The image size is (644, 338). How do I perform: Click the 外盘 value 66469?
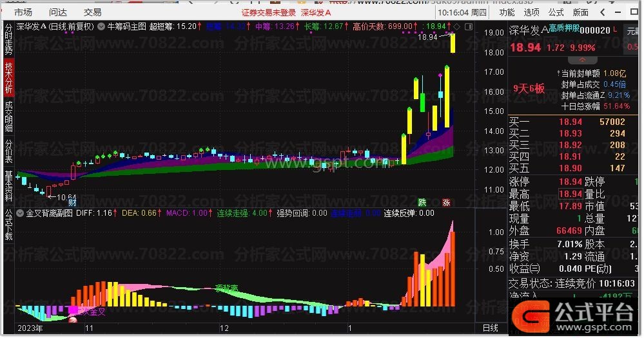(x=569, y=231)
